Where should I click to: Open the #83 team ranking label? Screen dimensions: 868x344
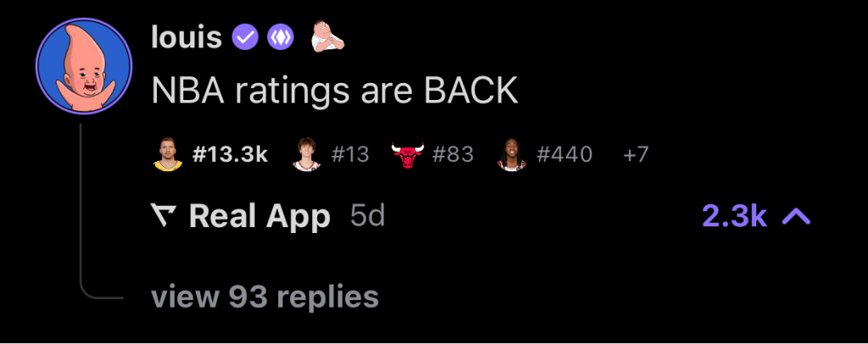click(452, 154)
